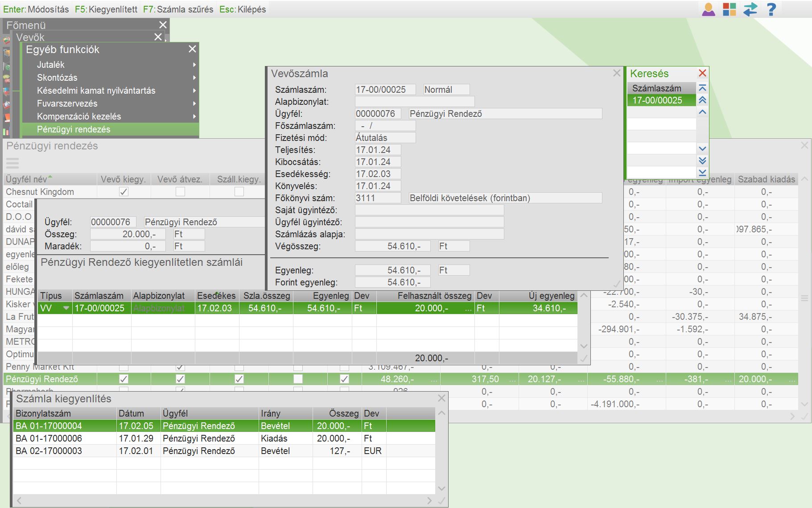Open the user profile icon
Screen dimensions: 812x508
[709, 9]
